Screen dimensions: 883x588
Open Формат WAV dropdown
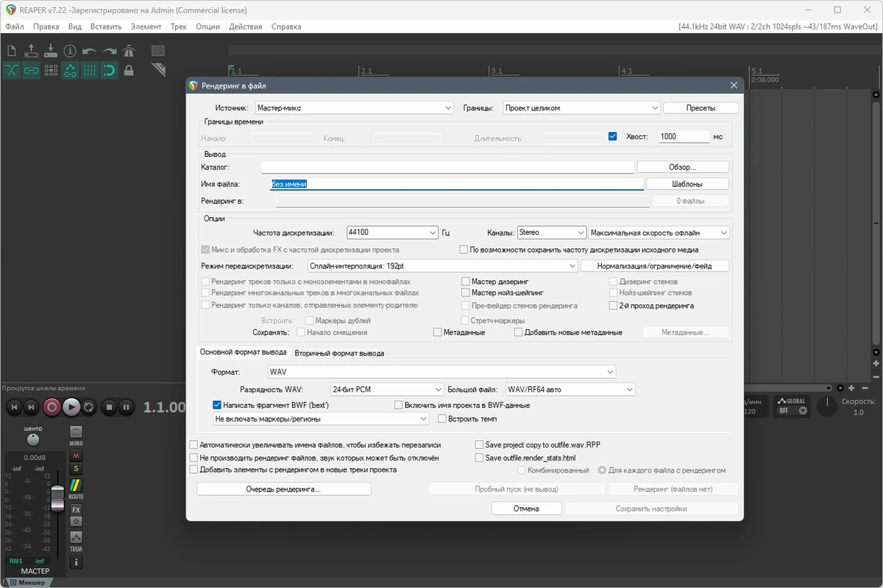tap(441, 372)
